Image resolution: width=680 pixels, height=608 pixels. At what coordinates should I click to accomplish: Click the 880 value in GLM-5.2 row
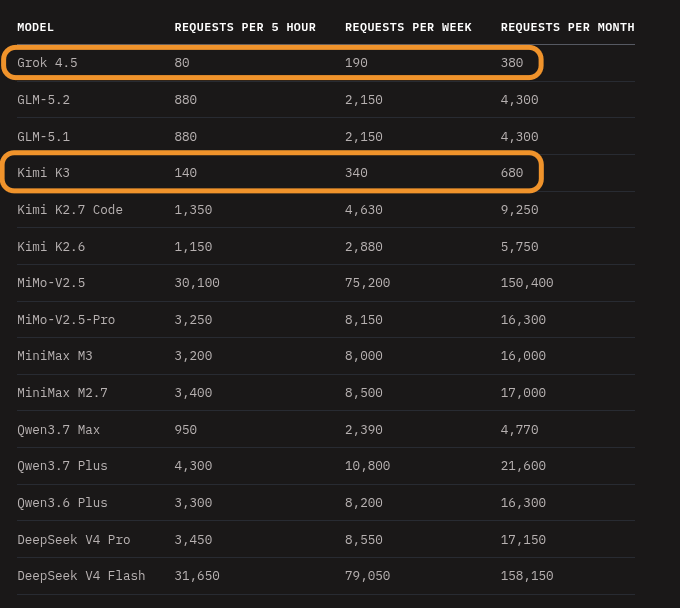[x=186, y=100]
